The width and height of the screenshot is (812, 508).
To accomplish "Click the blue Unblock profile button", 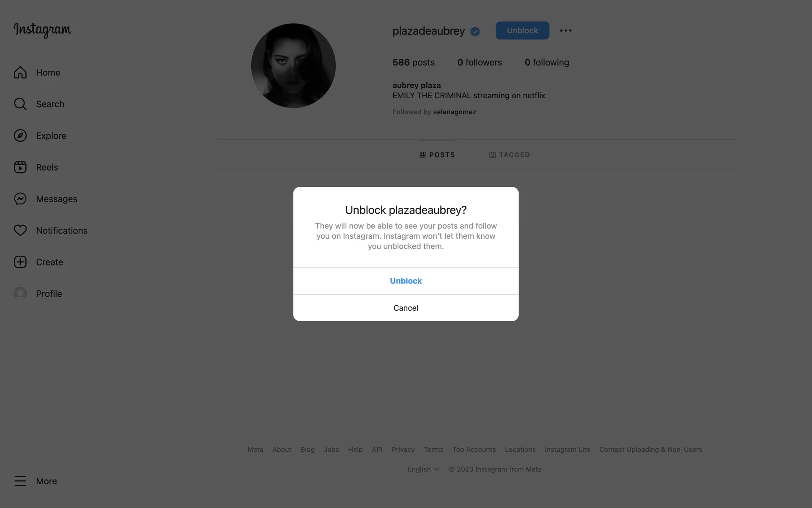I will pyautogui.click(x=522, y=30).
